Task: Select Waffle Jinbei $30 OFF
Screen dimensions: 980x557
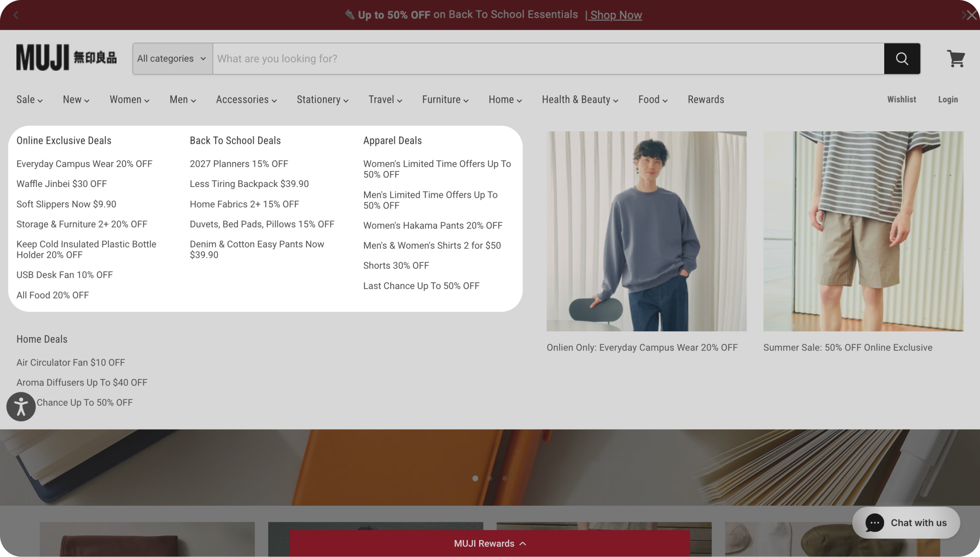Action: pos(61,184)
